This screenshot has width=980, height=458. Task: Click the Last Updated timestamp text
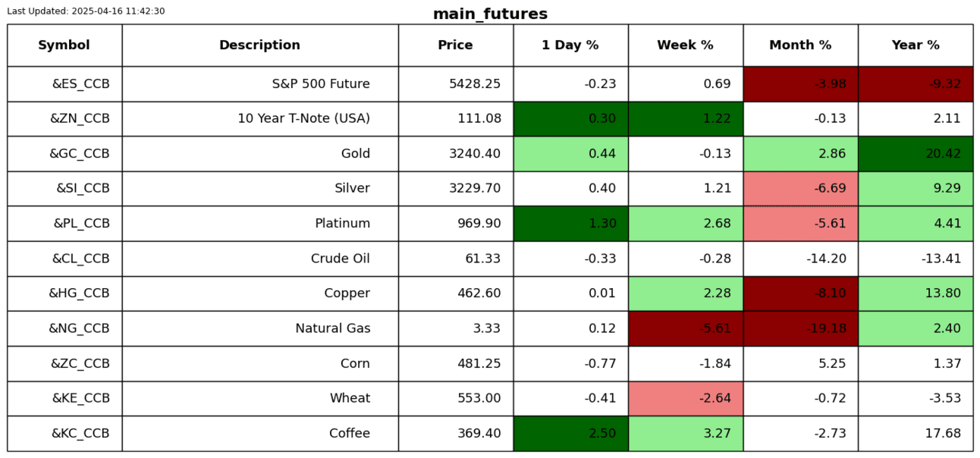(86, 11)
